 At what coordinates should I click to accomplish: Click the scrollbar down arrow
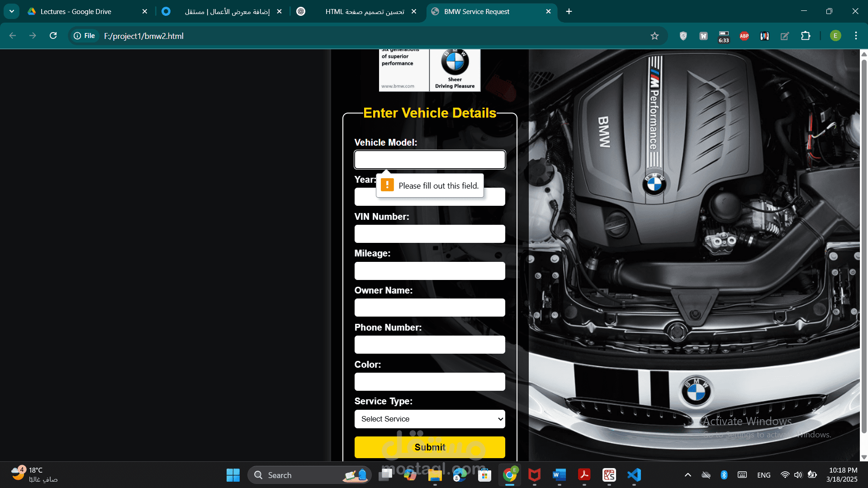click(x=863, y=457)
